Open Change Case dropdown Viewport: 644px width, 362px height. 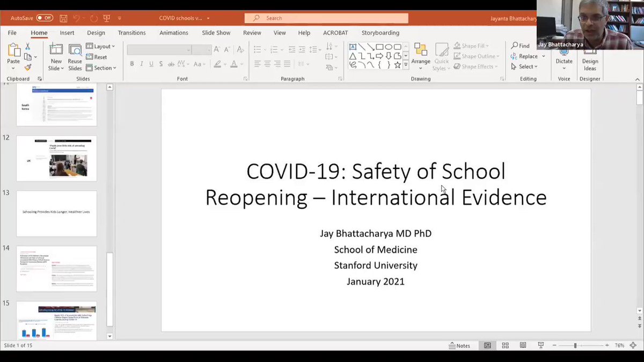[199, 64]
